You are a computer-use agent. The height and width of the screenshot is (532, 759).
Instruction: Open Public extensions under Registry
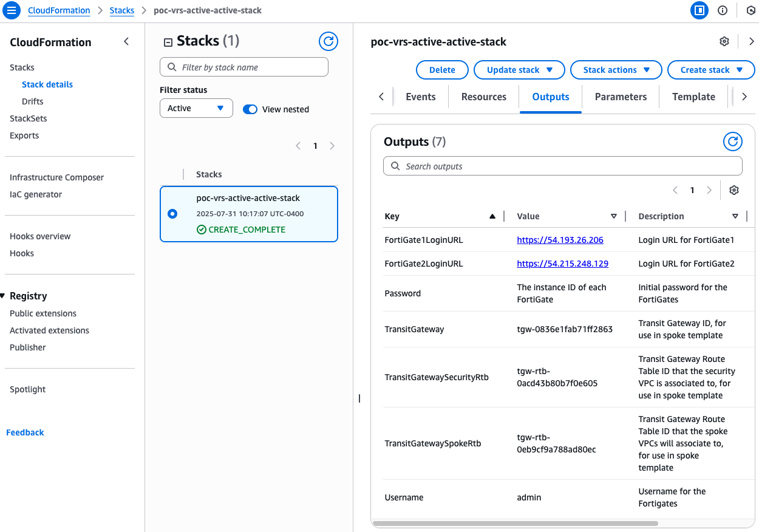[x=43, y=313]
